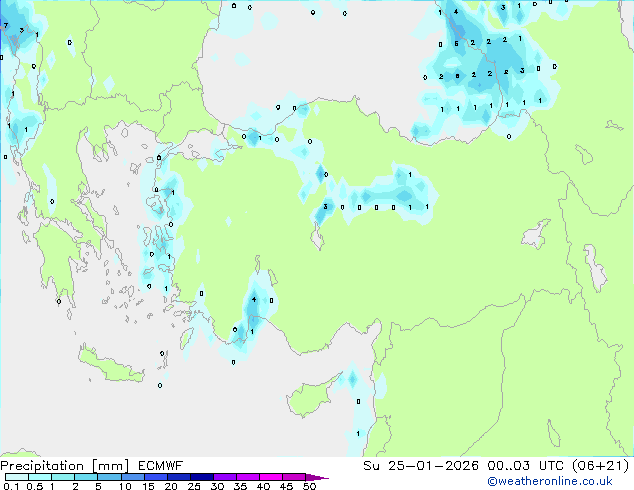Pick the legend swatch starting at 30 mm
This screenshot has height=490, width=634.
coord(224,477)
